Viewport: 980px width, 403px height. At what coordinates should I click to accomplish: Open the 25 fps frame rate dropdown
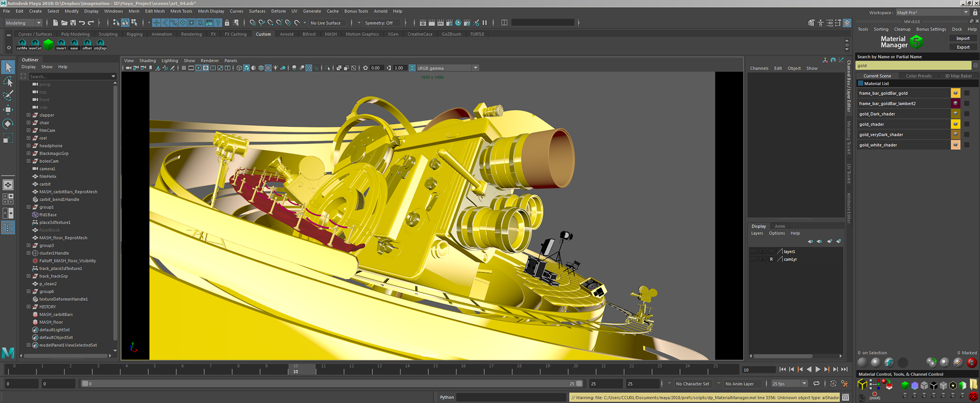789,384
